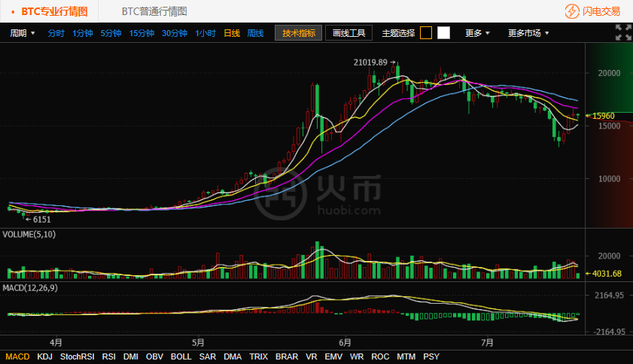Screen dimensions: 633x364
Task: Select 1小时 interval
Action: [205, 33]
